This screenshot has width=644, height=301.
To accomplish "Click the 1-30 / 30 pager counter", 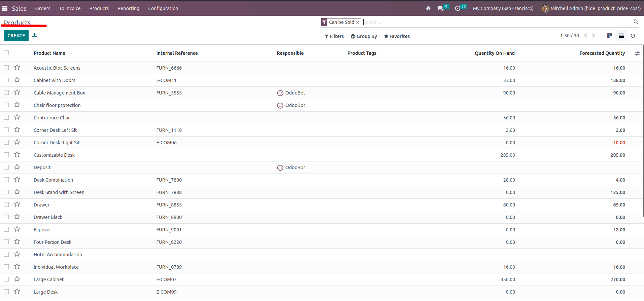I will [570, 36].
